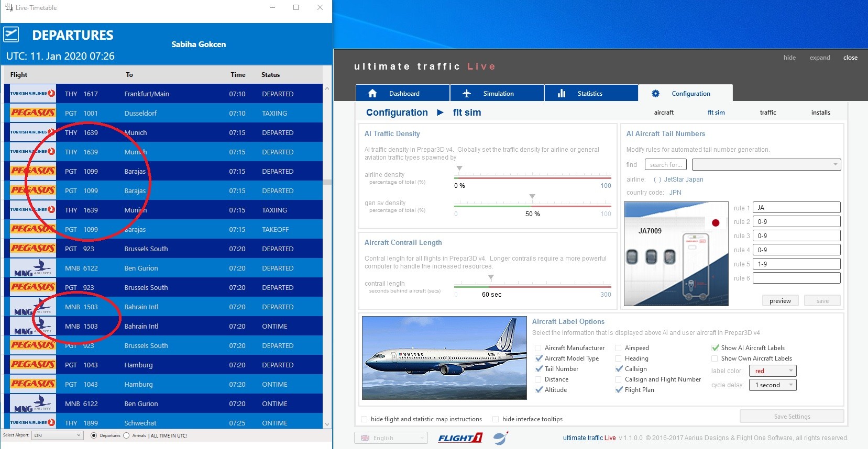This screenshot has width=868, height=449.
Task: Click MNG logo on Ben Gurion ONTIME row
Action: [32, 403]
